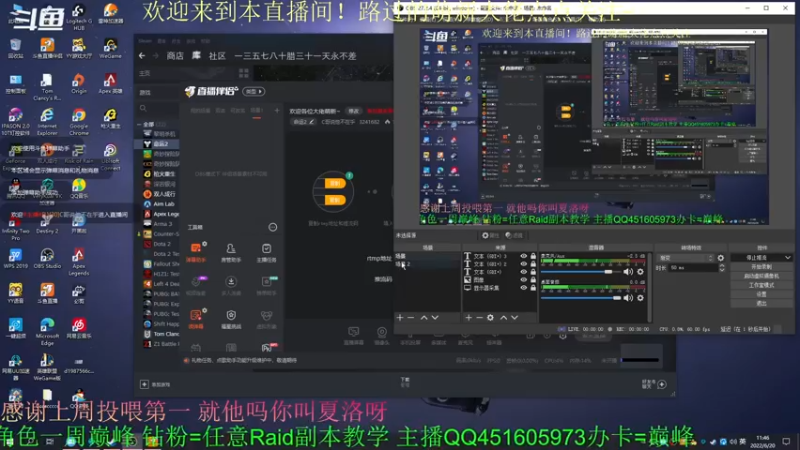Open the Steam games filter dropdown
800x450 pixels.
coord(159,92)
